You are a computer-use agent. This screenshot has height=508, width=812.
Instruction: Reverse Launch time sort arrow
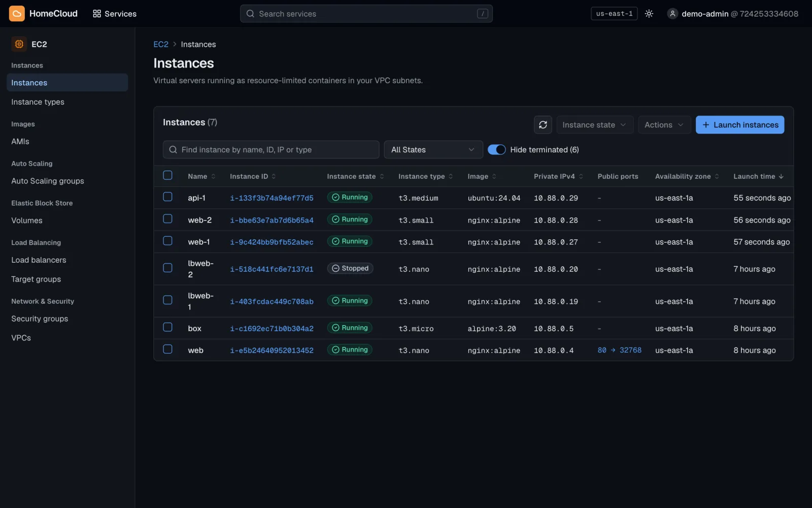[781, 177]
